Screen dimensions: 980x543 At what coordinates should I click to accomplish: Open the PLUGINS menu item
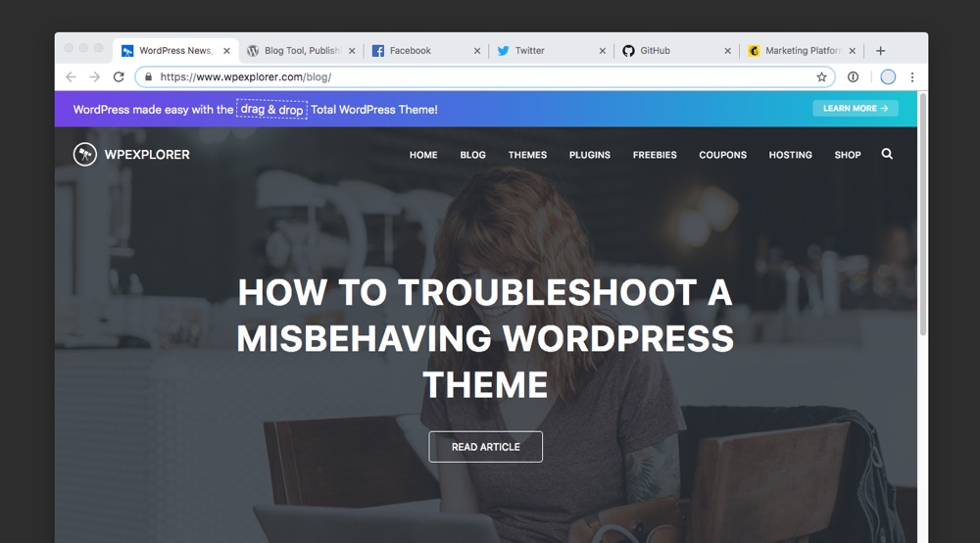coord(589,155)
